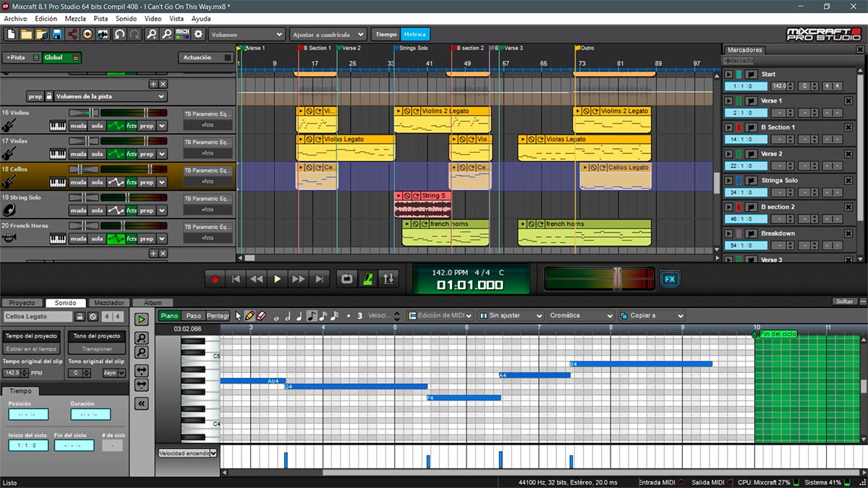Click +fcts to add effect on 17 Violas
The width and height of the screenshot is (868, 488).
coord(208,153)
